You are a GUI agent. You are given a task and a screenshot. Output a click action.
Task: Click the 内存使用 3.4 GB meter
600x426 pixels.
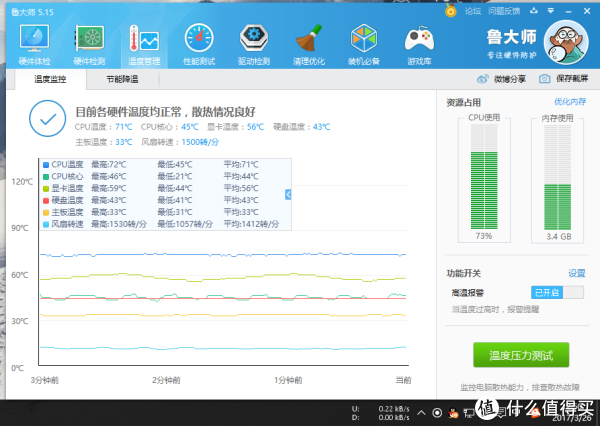tap(558, 179)
